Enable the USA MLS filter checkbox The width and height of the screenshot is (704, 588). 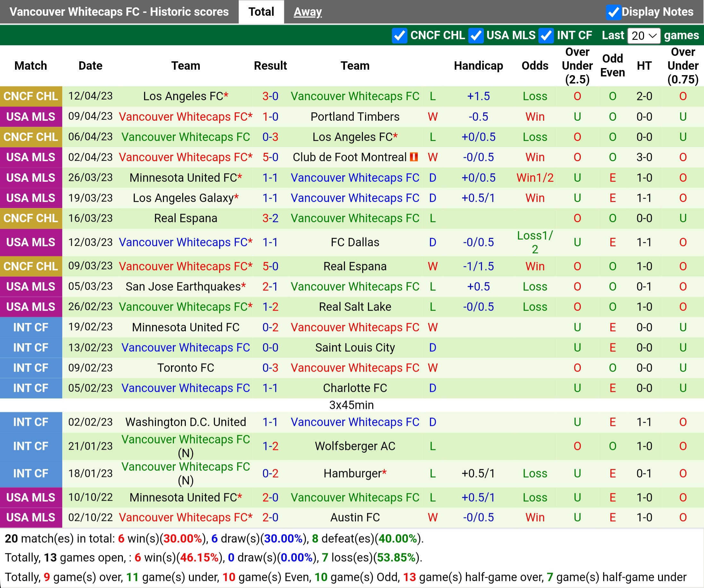[477, 36]
